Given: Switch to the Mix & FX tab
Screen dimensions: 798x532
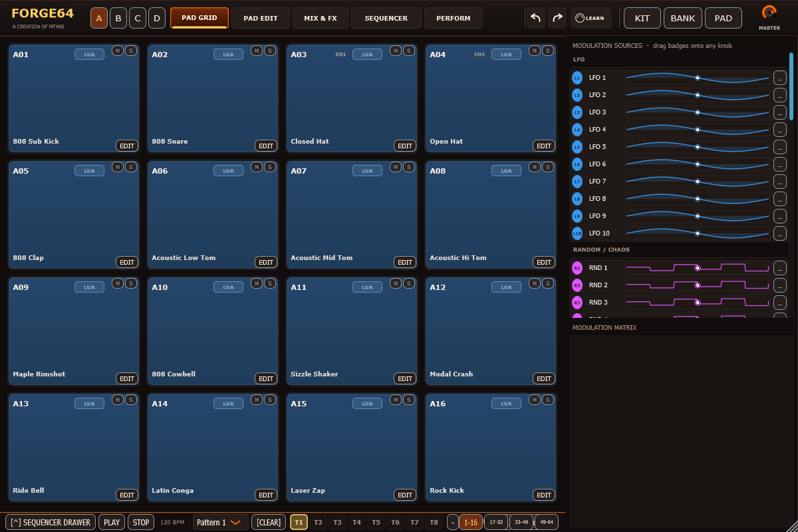Looking at the screenshot, I should tap(321, 18).
